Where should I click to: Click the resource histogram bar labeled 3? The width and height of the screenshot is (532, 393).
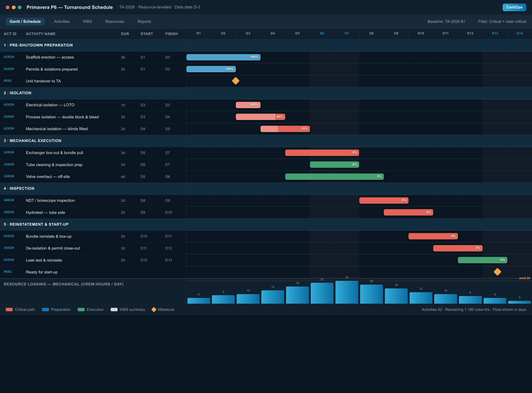tap(519, 302)
